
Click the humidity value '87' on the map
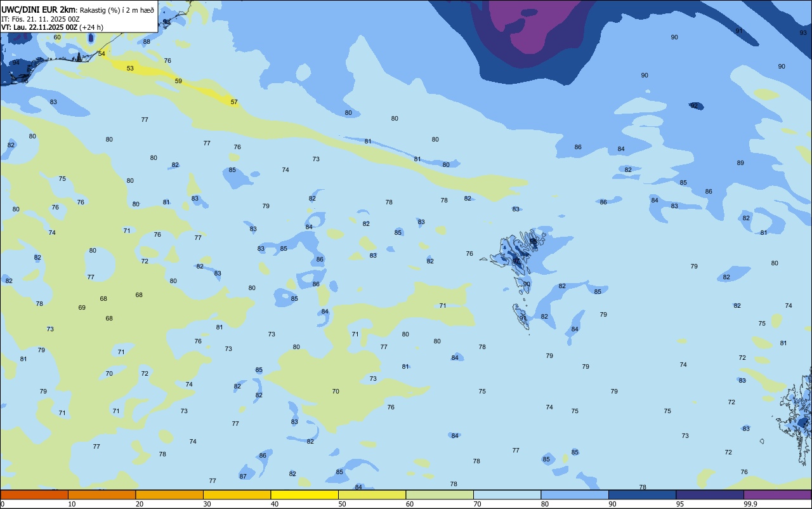pyautogui.click(x=243, y=476)
